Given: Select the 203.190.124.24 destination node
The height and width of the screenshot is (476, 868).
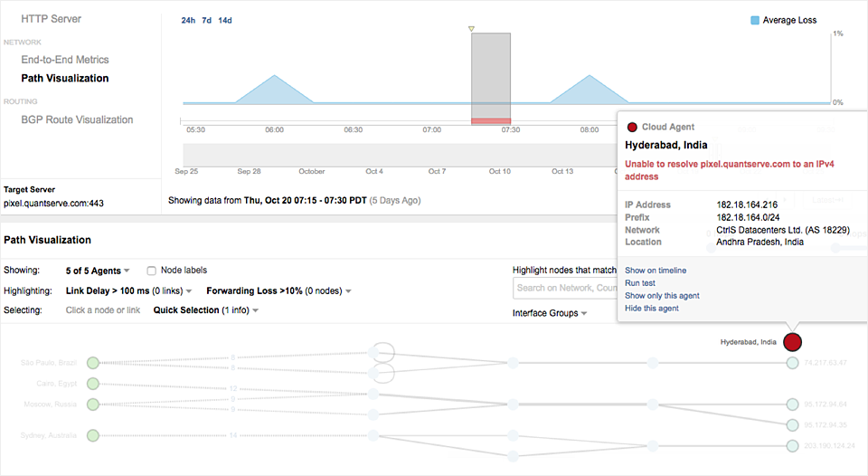Looking at the screenshot, I should click(793, 445).
